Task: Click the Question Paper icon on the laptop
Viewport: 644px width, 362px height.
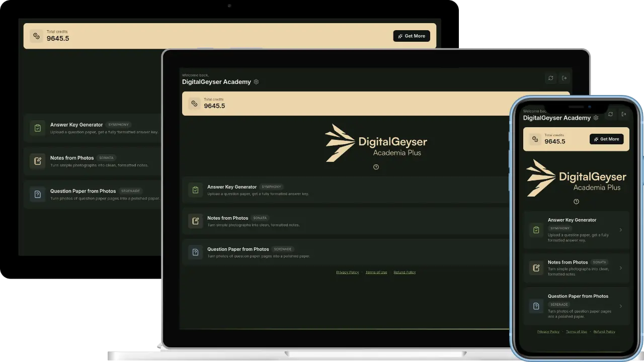Action: tap(195, 252)
